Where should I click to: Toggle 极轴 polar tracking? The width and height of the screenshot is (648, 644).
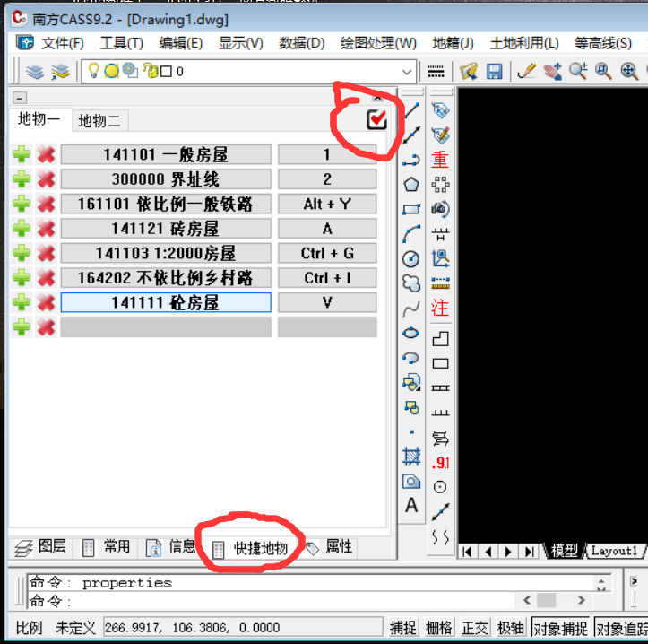point(510,628)
